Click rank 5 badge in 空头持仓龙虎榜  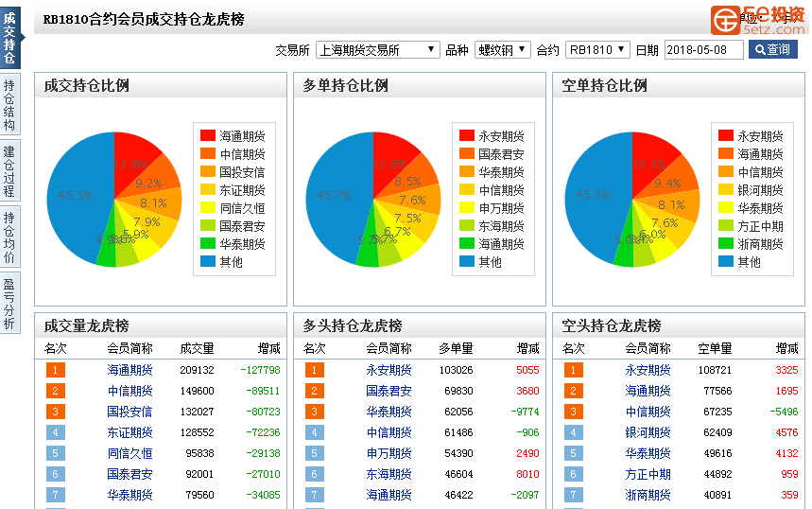pos(573,453)
